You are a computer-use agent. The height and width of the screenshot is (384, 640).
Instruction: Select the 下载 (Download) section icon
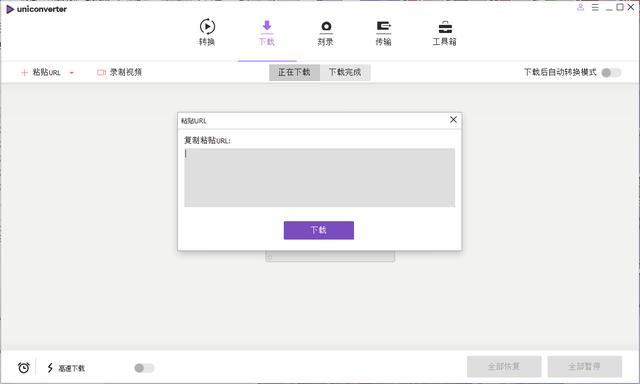[267, 26]
